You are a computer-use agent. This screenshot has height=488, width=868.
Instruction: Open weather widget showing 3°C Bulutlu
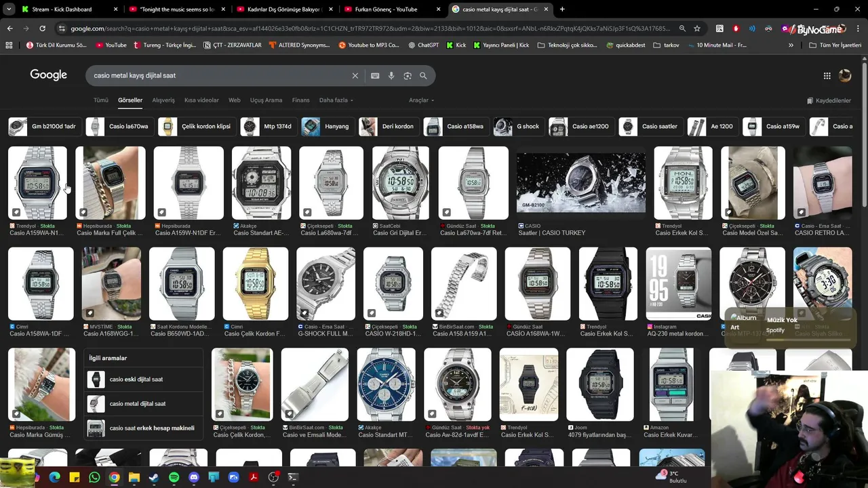pyautogui.click(x=671, y=477)
